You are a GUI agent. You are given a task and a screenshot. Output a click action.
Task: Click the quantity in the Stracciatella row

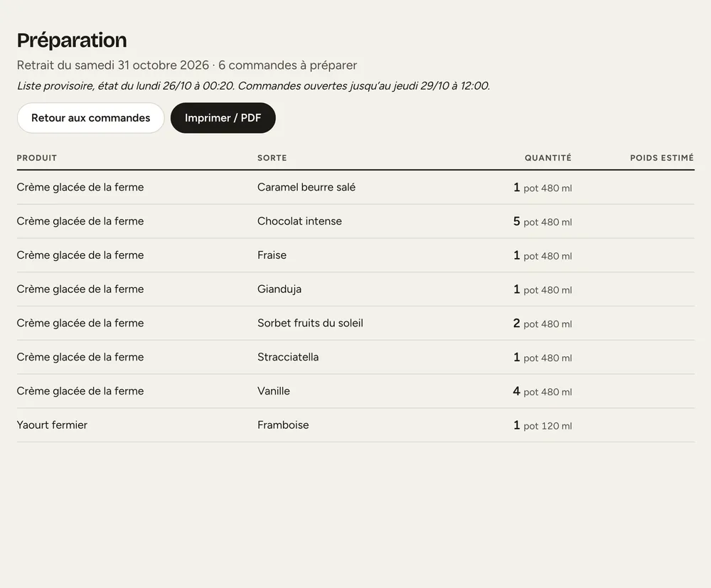tap(542, 358)
